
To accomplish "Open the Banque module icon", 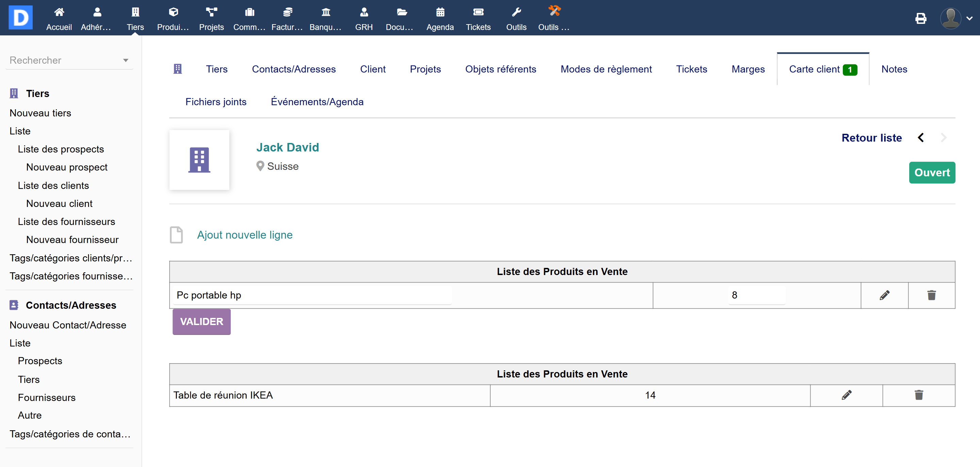I will coord(325,13).
